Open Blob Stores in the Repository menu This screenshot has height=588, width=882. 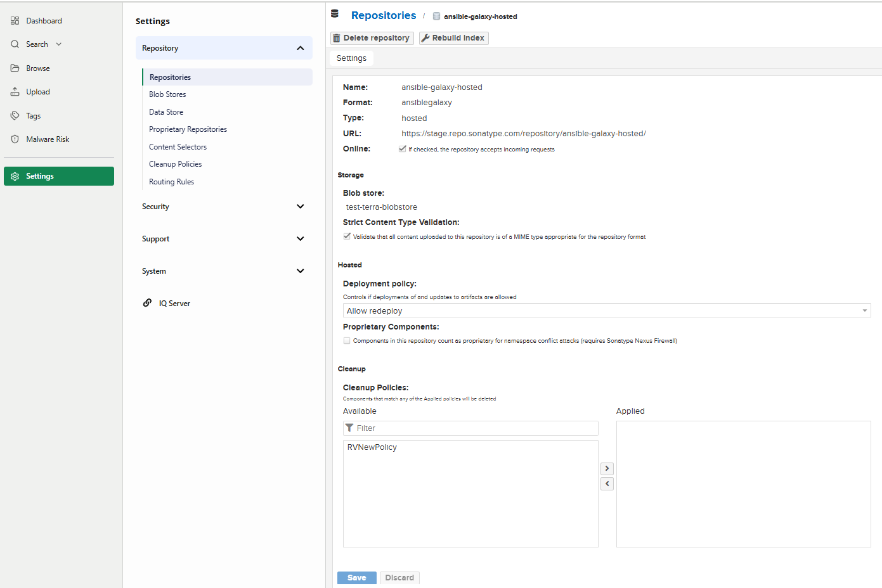[167, 94]
